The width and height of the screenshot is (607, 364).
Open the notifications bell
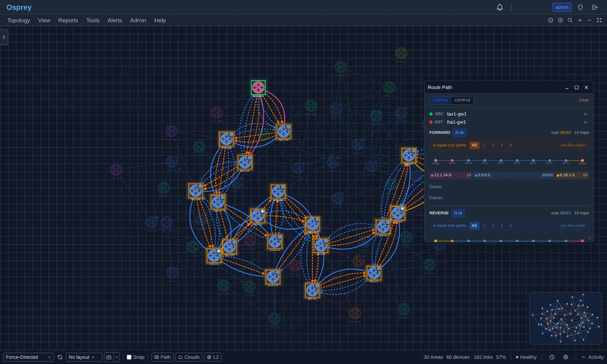coord(500,7)
